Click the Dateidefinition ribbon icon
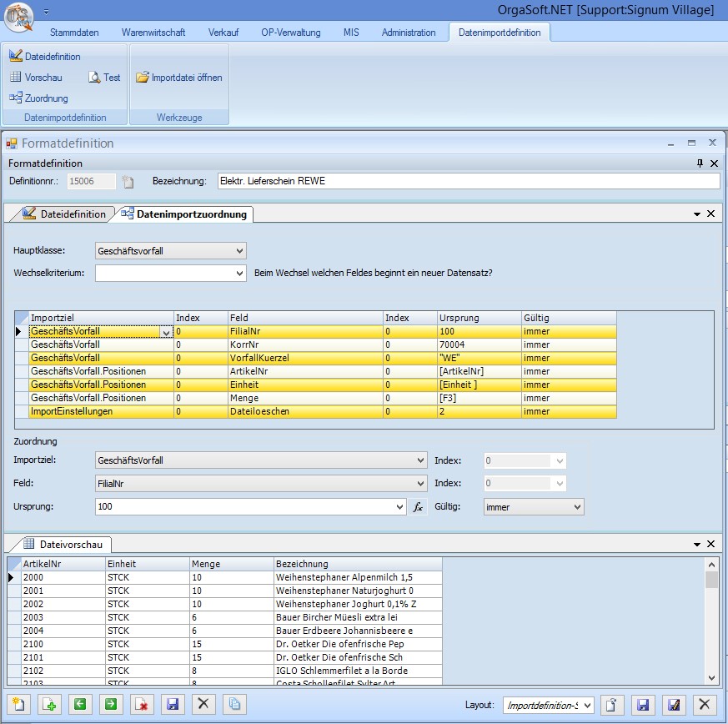 tap(16, 56)
